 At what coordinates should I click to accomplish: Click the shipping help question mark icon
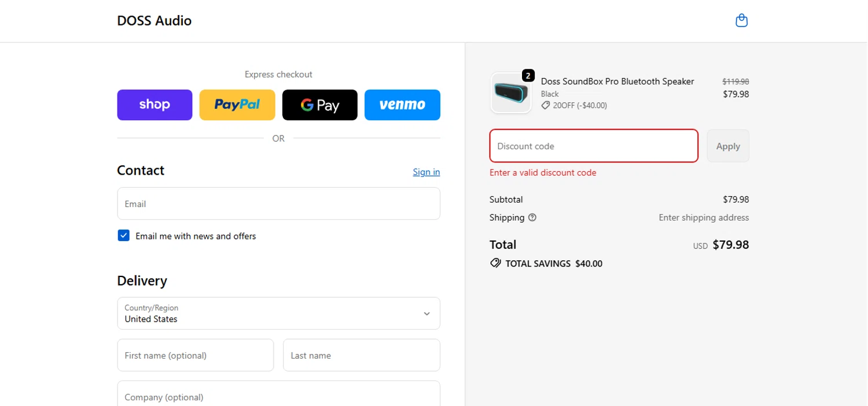[x=532, y=218]
